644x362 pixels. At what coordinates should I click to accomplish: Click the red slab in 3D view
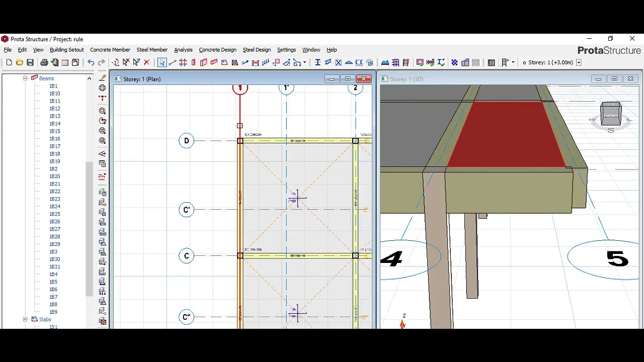[506, 135]
